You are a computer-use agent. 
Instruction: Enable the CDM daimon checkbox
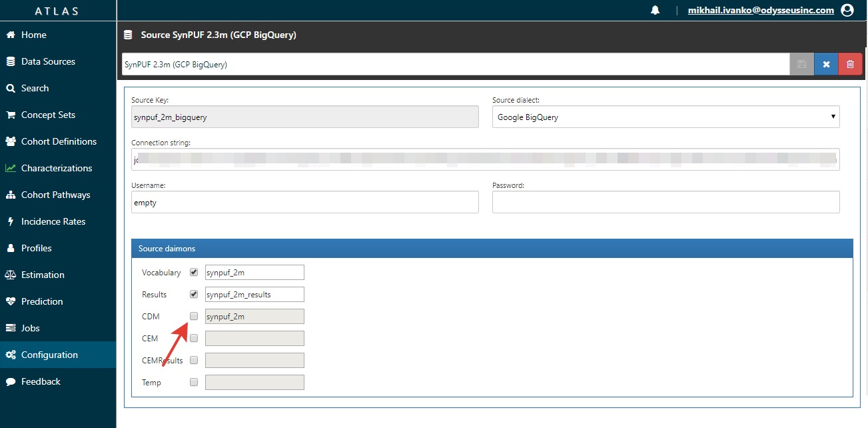coord(194,316)
